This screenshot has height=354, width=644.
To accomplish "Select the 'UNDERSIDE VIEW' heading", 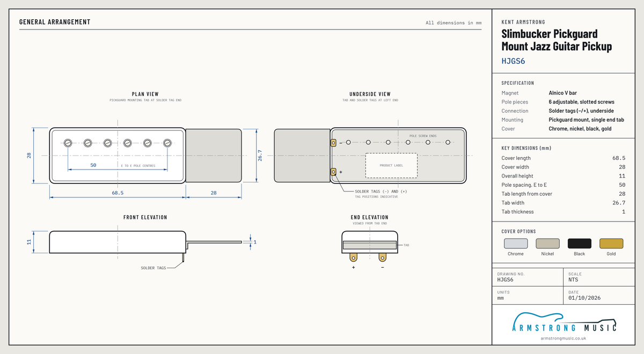I will pos(370,94).
